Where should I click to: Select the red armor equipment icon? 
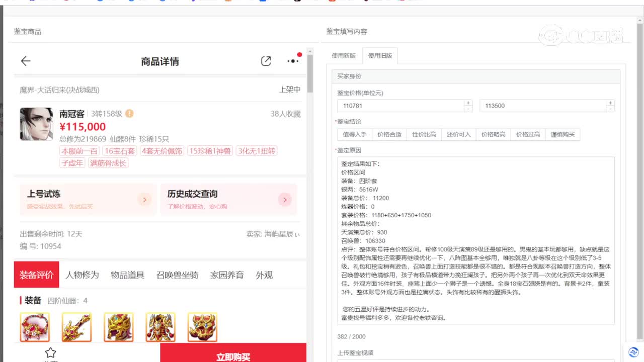[x=160, y=327]
